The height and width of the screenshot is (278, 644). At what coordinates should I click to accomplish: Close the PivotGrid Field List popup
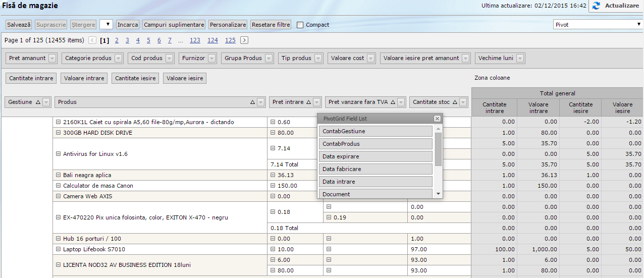pos(437,119)
